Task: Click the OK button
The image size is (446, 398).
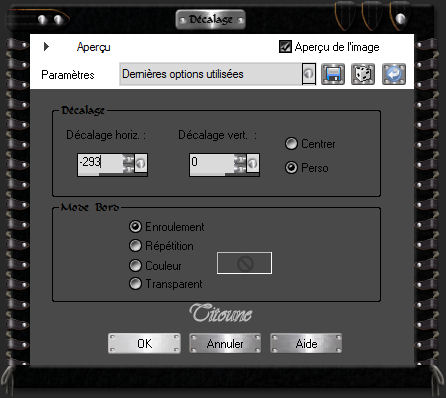Action: (x=144, y=343)
